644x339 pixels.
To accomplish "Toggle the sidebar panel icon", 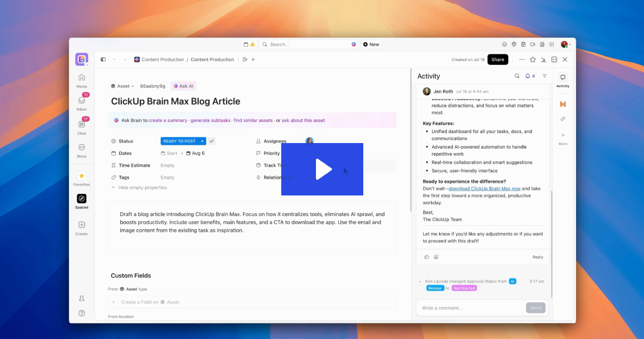I will tap(103, 59).
